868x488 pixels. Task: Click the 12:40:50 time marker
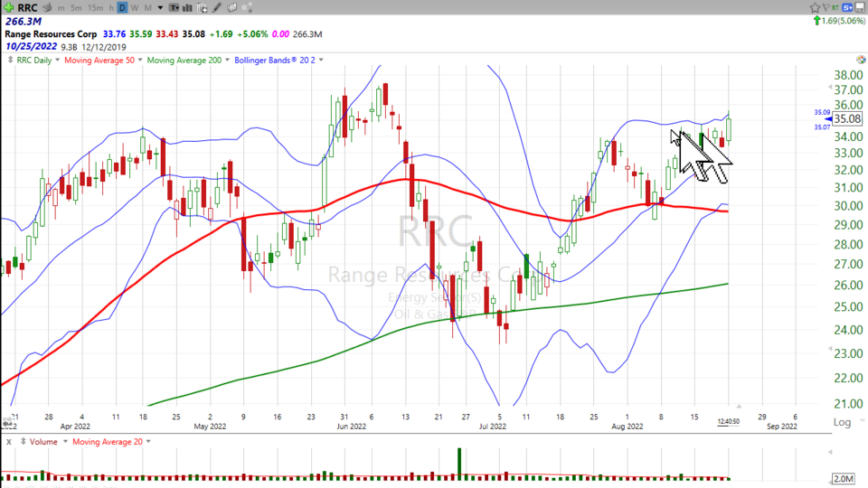tap(729, 422)
